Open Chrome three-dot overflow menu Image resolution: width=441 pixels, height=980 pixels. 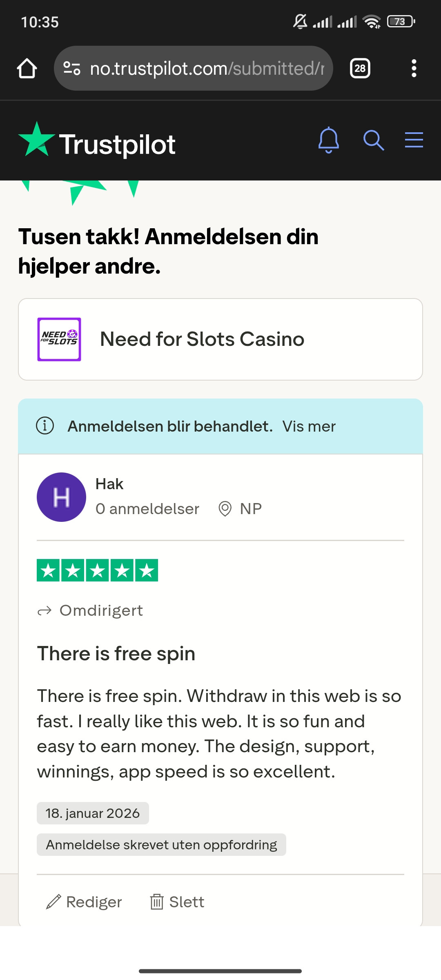click(x=414, y=68)
